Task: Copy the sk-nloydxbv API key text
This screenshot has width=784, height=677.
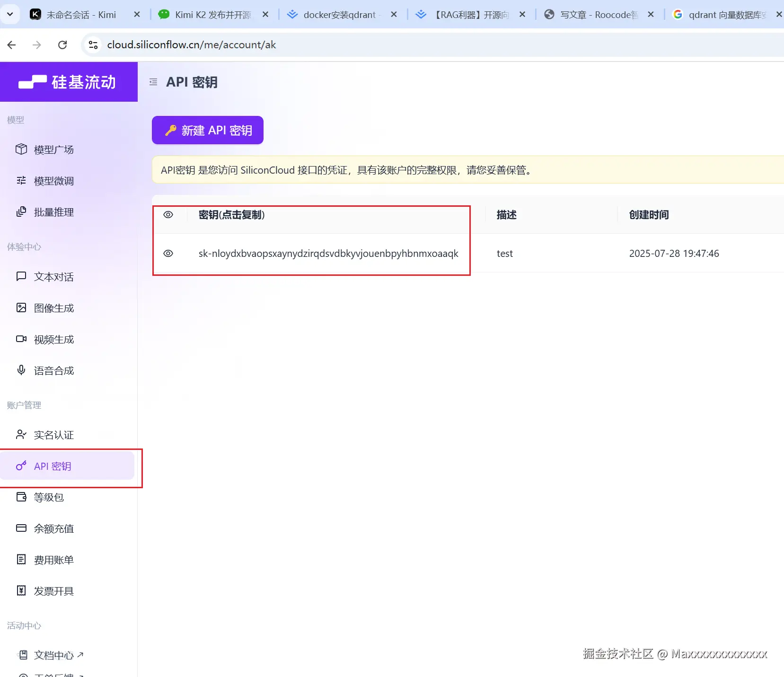Action: click(328, 254)
